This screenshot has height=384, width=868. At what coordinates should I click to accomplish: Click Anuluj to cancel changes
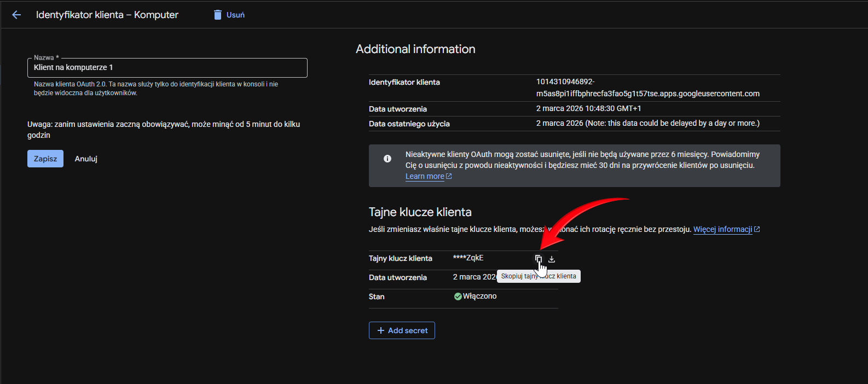pyautogui.click(x=86, y=159)
